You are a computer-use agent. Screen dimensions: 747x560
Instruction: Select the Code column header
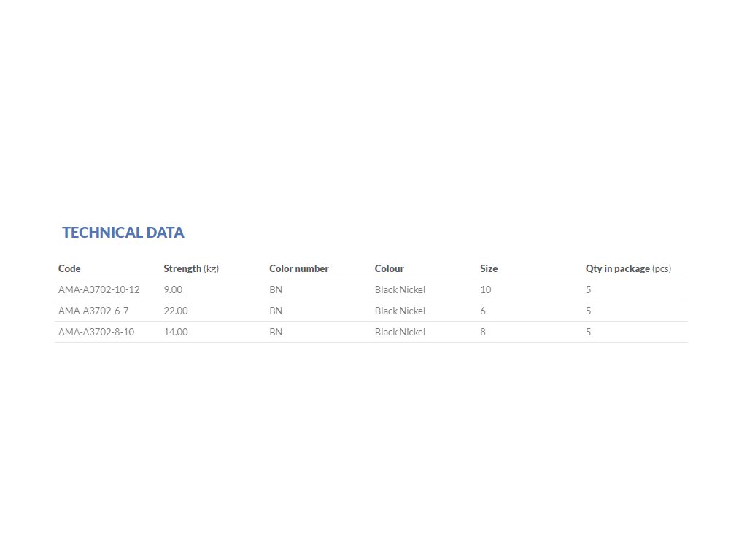click(69, 268)
